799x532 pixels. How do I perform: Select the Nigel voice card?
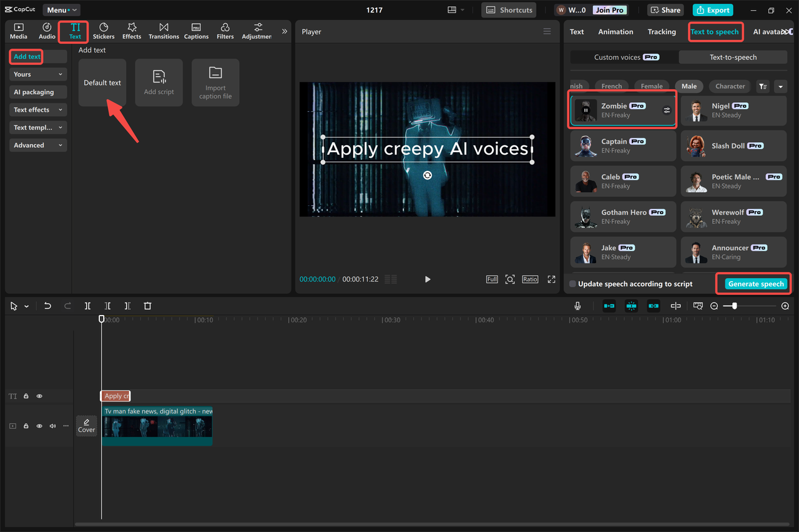[733, 110]
